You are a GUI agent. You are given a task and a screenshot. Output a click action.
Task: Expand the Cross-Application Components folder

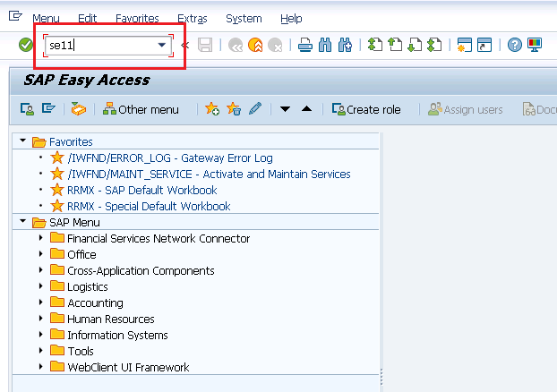point(41,270)
